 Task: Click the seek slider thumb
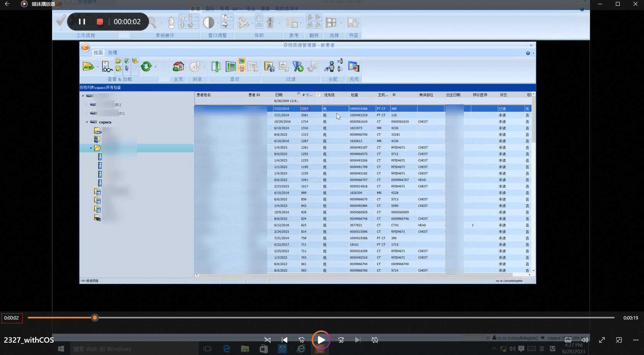(95, 318)
